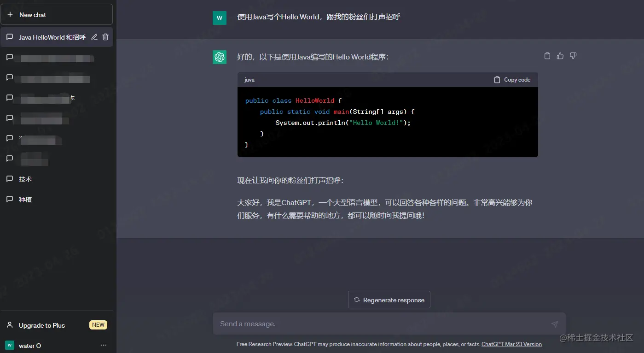Viewport: 644px width, 353px height.
Task: Click the plus icon in New chat
Action: point(10,15)
